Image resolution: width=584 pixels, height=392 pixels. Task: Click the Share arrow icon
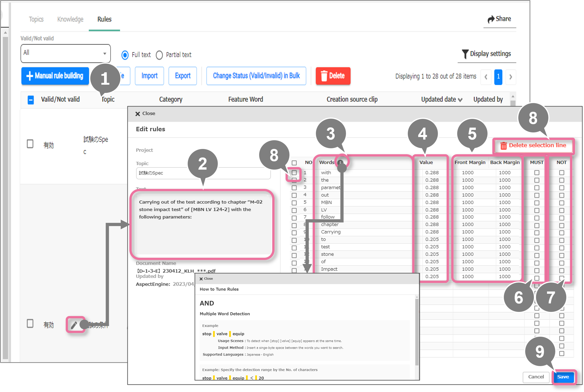tap(491, 19)
